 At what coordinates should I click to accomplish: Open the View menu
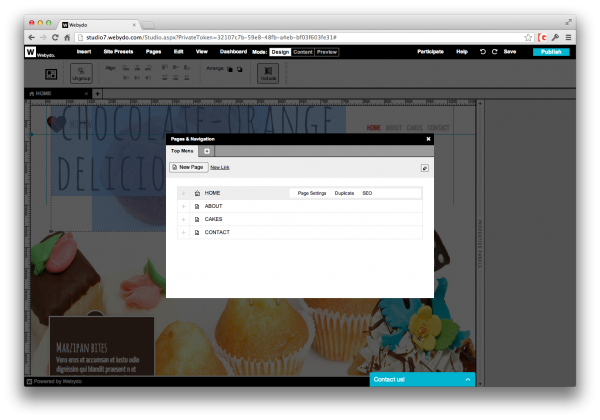tap(202, 52)
